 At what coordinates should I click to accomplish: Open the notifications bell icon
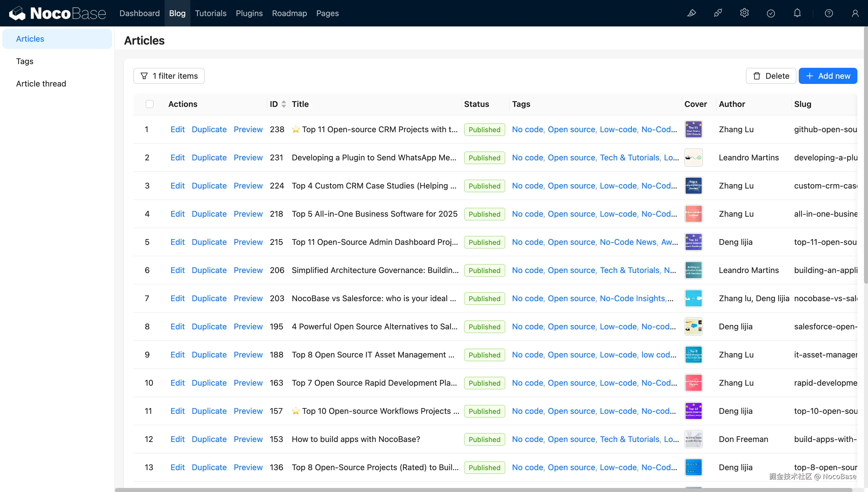click(797, 13)
